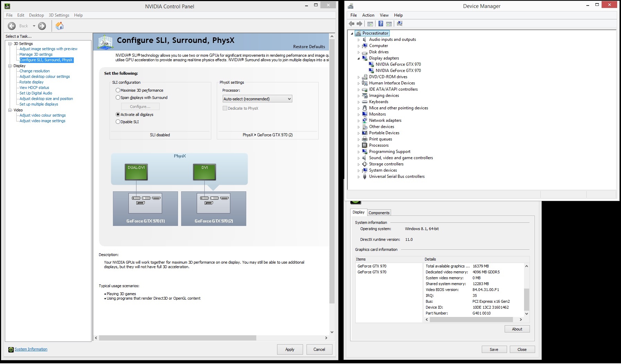621x364 pixels.
Task: Click the DVD/CD-ROM drives icon
Action: point(365,77)
